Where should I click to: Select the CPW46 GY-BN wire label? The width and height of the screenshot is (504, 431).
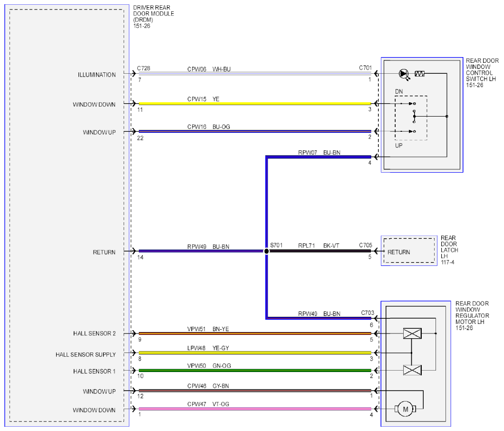208,386
